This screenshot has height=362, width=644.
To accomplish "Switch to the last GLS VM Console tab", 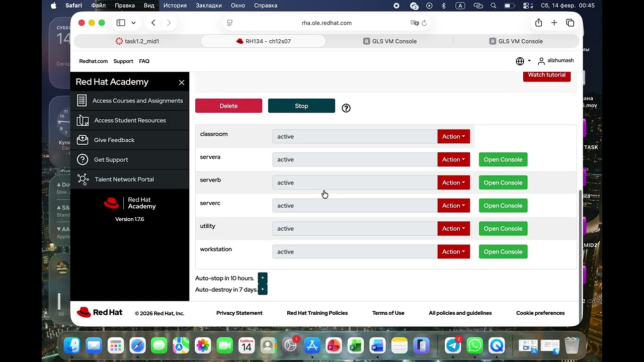I will [516, 41].
